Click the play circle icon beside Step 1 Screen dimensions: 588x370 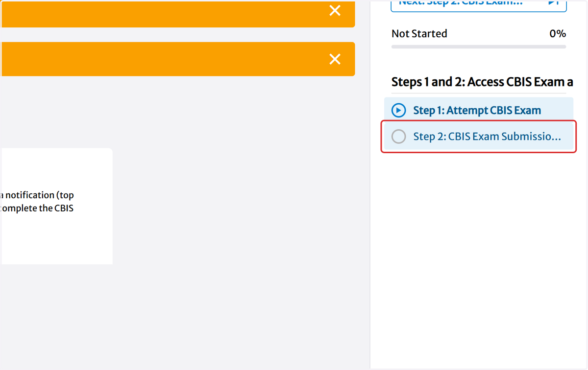(399, 110)
